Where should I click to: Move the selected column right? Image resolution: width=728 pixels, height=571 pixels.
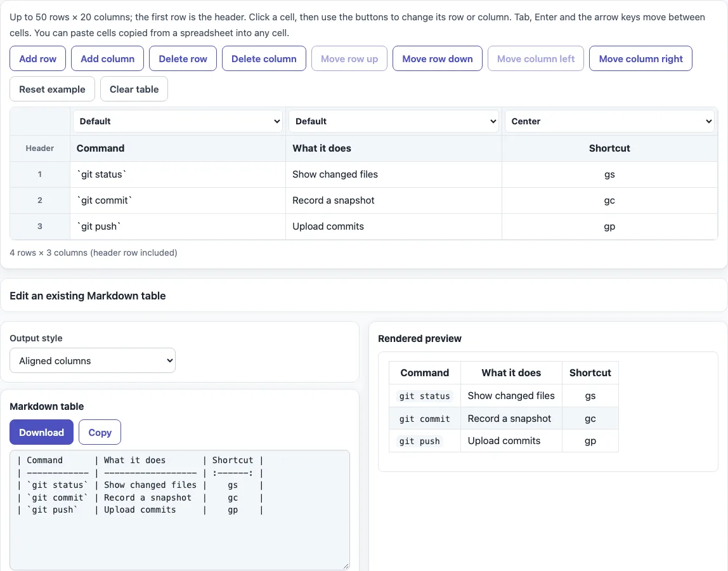point(640,58)
